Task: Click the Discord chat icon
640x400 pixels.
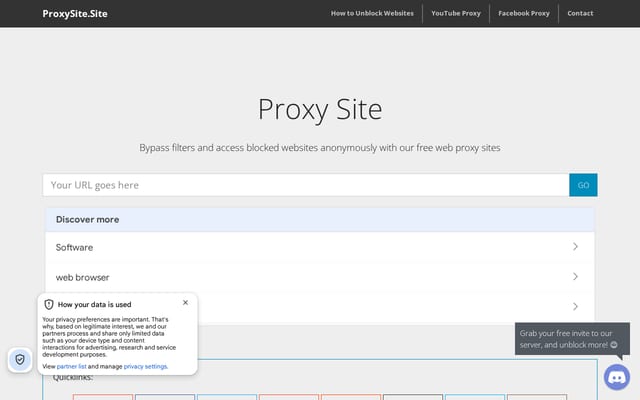Action: tap(617, 377)
